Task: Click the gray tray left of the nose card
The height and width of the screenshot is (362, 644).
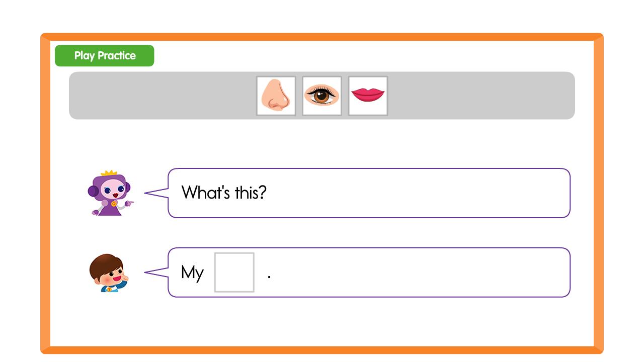Action: [161, 96]
